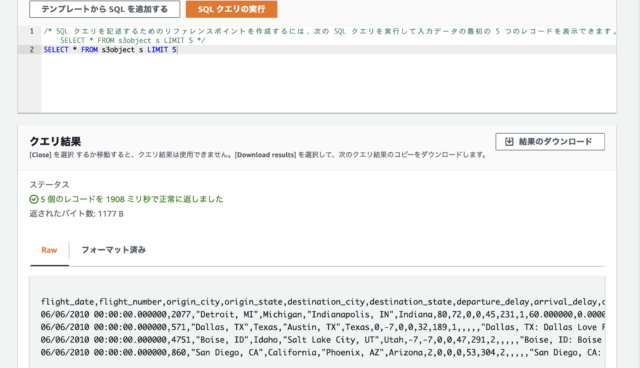This screenshot has height=368, width=640.
Task: Run the query with SQL クエリの実行
Action: [231, 9]
